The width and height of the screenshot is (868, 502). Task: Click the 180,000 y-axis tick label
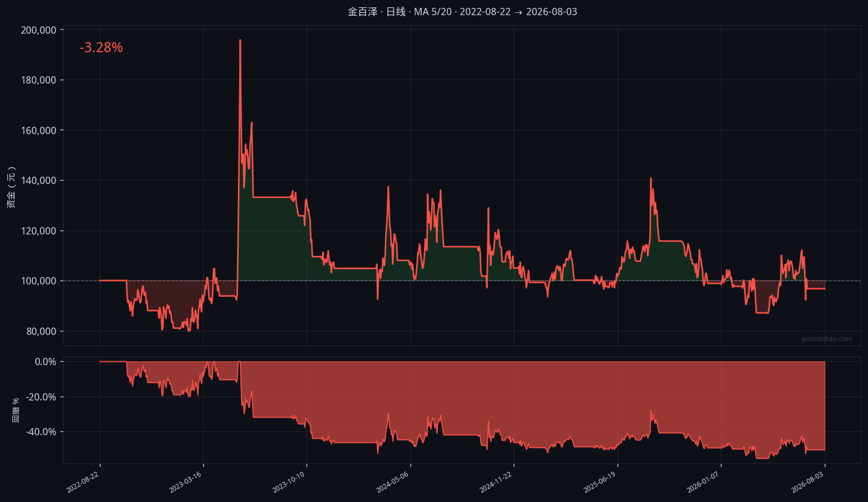pyautogui.click(x=39, y=80)
